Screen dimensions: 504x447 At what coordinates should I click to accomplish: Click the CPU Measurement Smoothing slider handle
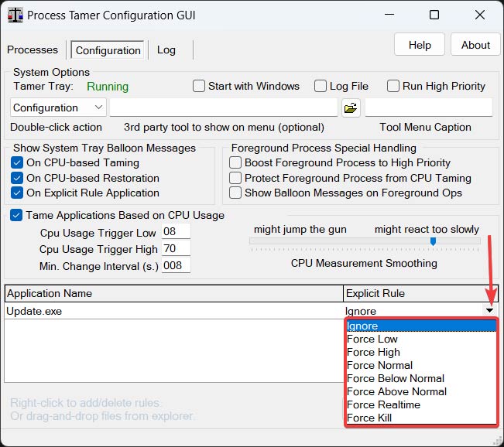pyautogui.click(x=433, y=241)
